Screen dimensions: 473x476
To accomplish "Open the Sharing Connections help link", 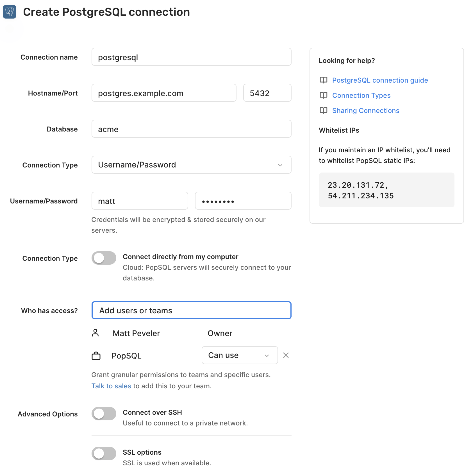I will click(x=366, y=110).
